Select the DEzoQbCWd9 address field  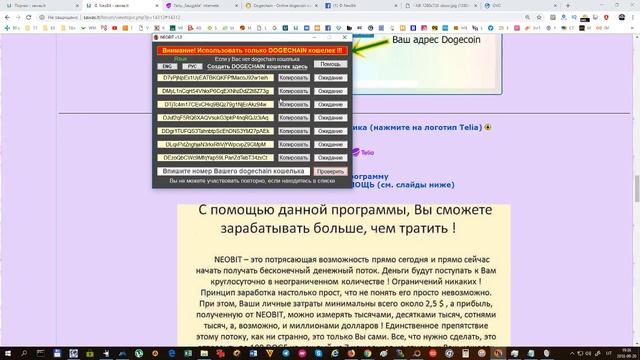[x=216, y=158]
